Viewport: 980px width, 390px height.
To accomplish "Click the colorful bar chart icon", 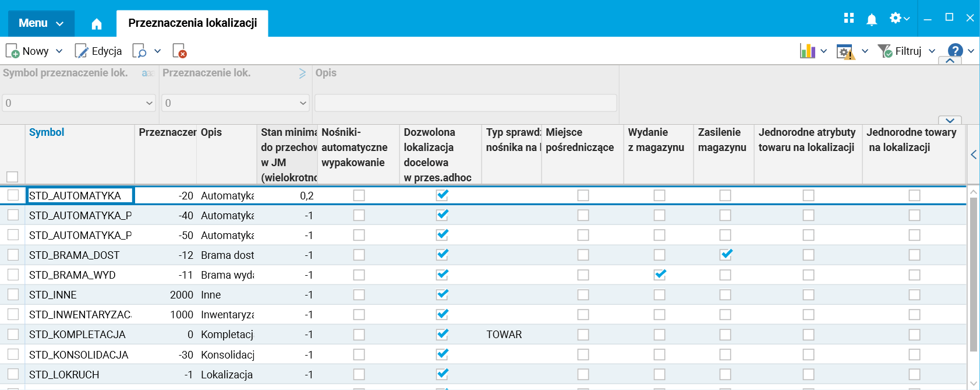I will 807,51.
